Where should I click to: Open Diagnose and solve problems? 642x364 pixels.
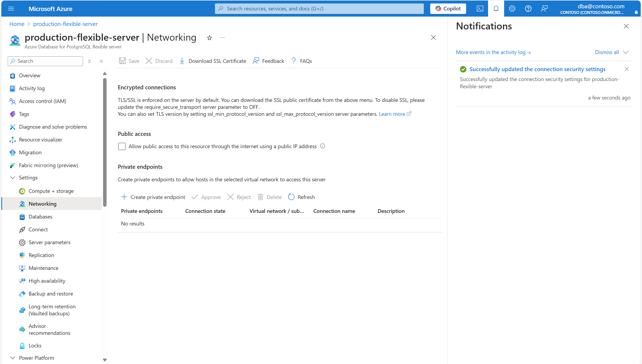53,127
